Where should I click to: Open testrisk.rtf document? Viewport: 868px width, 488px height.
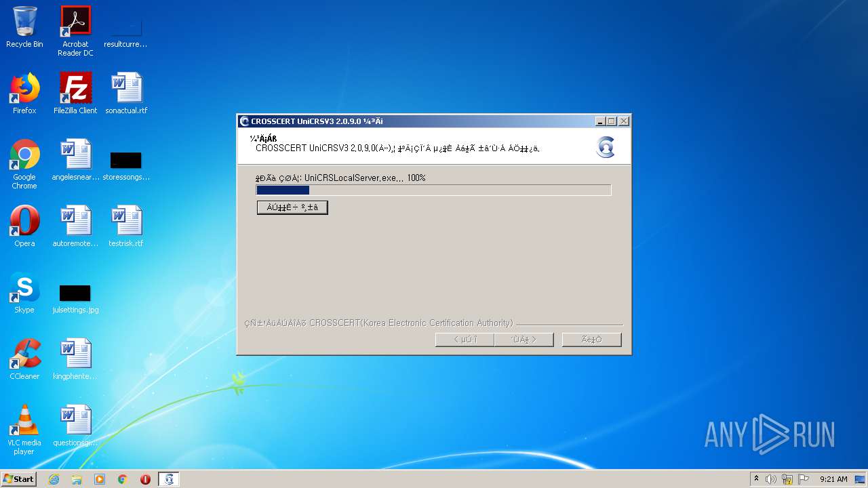point(126,226)
